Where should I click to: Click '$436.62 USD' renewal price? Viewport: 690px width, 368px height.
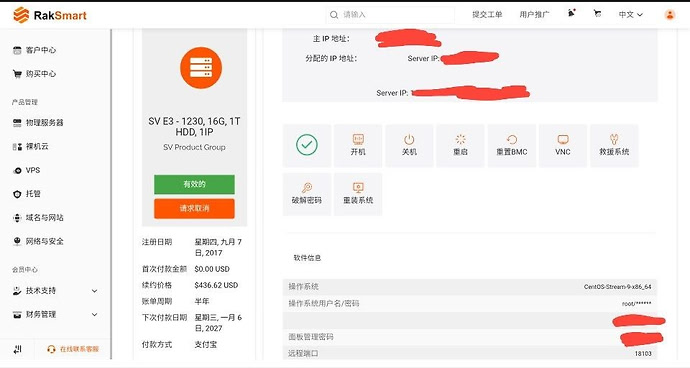[216, 285]
